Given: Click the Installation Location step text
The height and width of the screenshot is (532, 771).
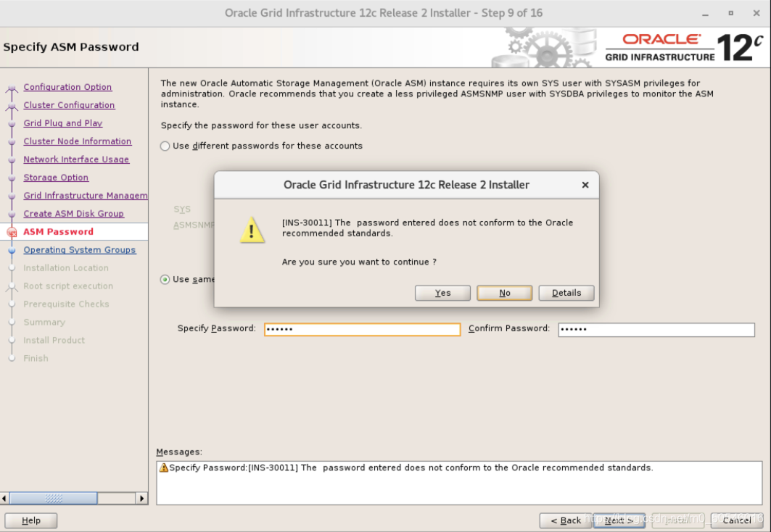Looking at the screenshot, I should pyautogui.click(x=66, y=267).
